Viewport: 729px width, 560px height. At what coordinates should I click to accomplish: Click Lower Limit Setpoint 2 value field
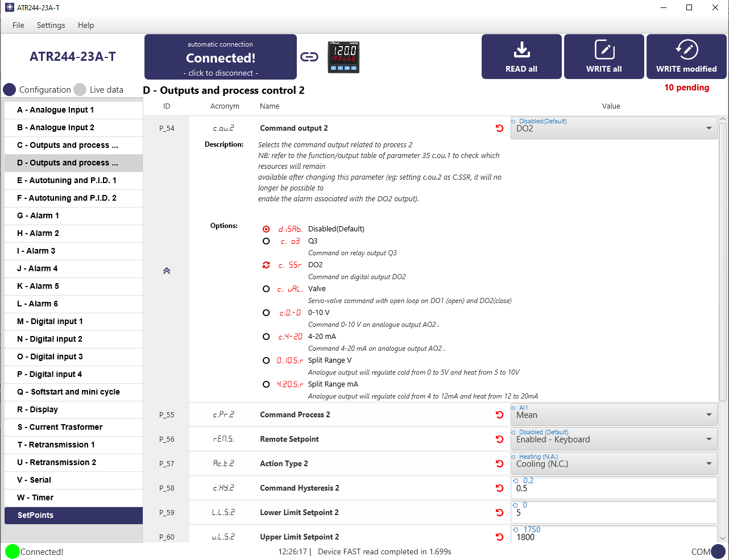[614, 513]
